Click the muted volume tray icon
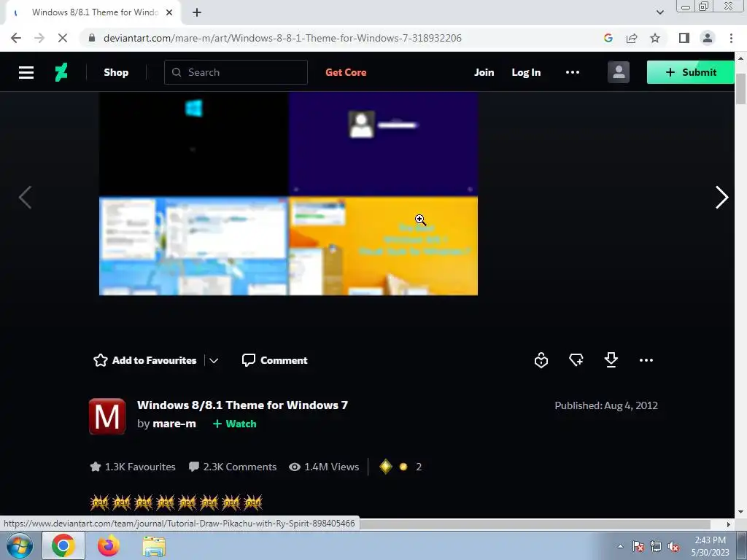 673,546
